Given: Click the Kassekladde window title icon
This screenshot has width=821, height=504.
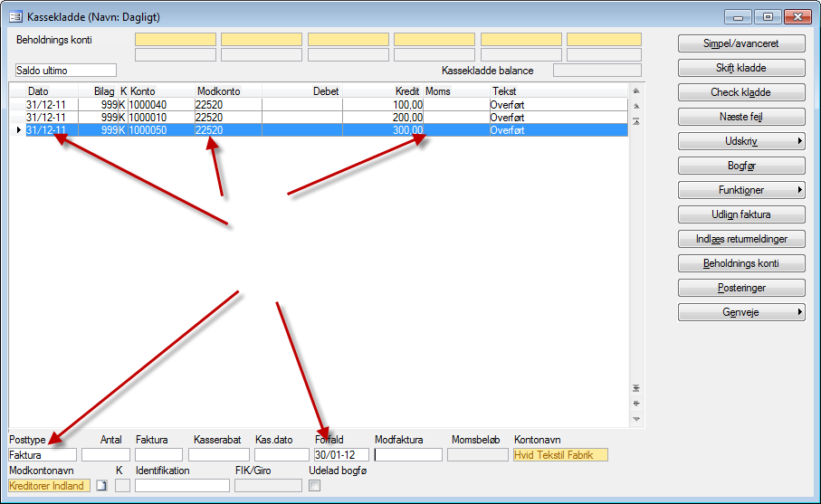Looking at the screenshot, I should (x=15, y=17).
